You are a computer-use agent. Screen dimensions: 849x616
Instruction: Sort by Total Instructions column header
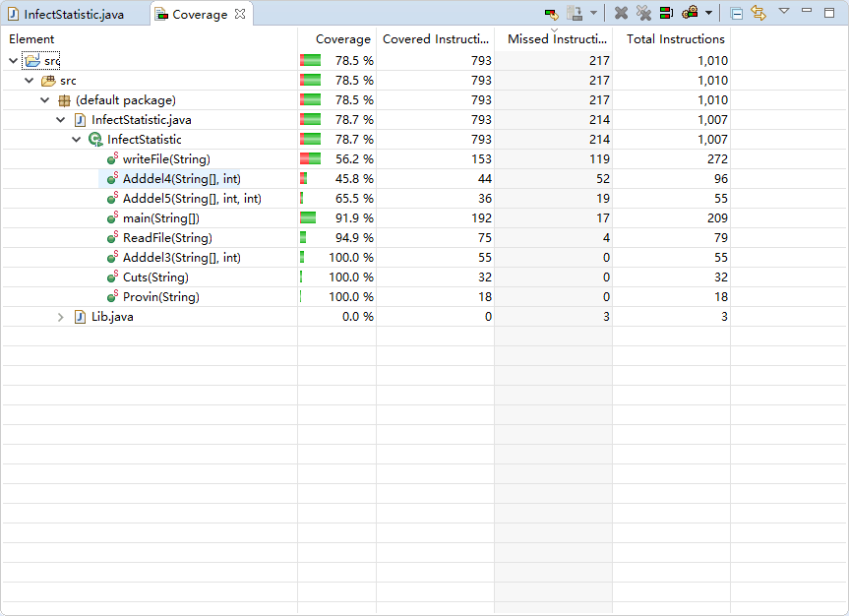point(671,39)
